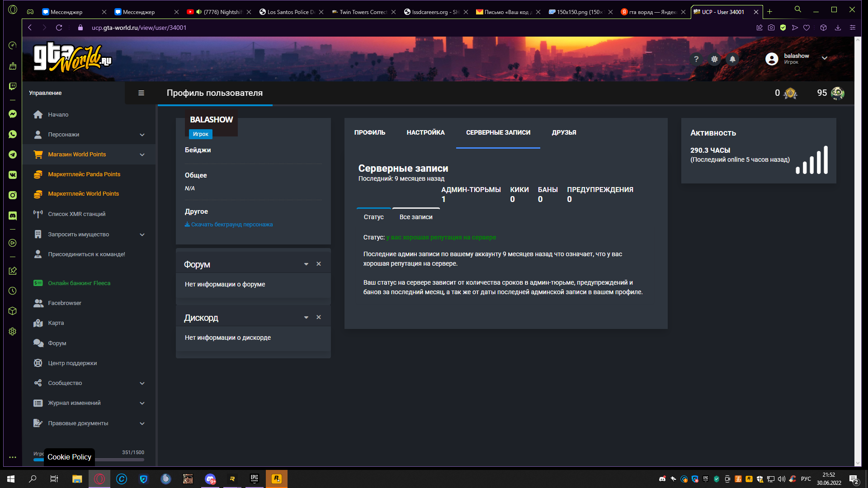
Task: Open Маркетплейс Panda Points
Action: [x=84, y=174]
